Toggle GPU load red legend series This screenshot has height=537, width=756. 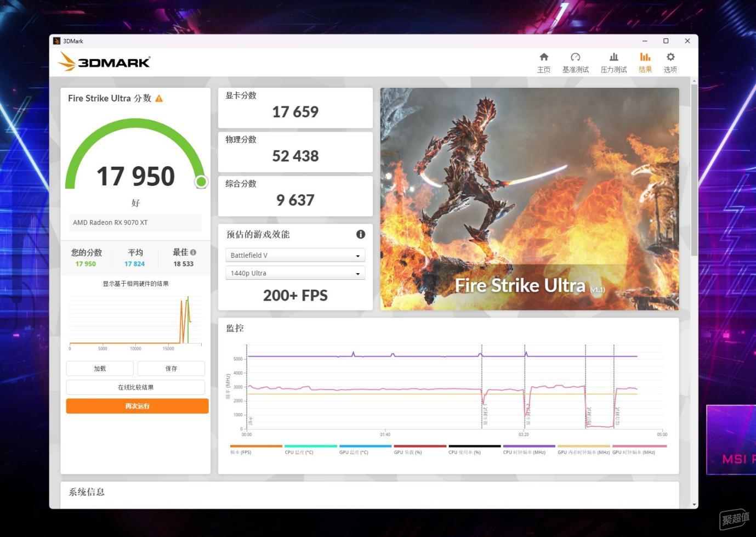click(420, 450)
